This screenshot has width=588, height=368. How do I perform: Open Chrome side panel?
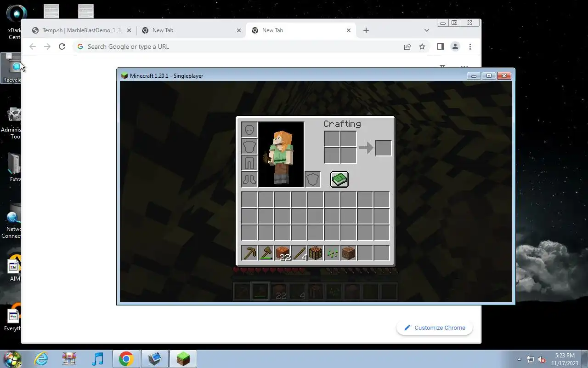click(440, 46)
